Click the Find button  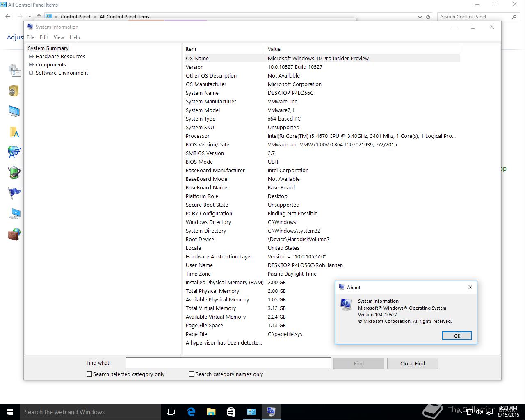tap(359, 363)
